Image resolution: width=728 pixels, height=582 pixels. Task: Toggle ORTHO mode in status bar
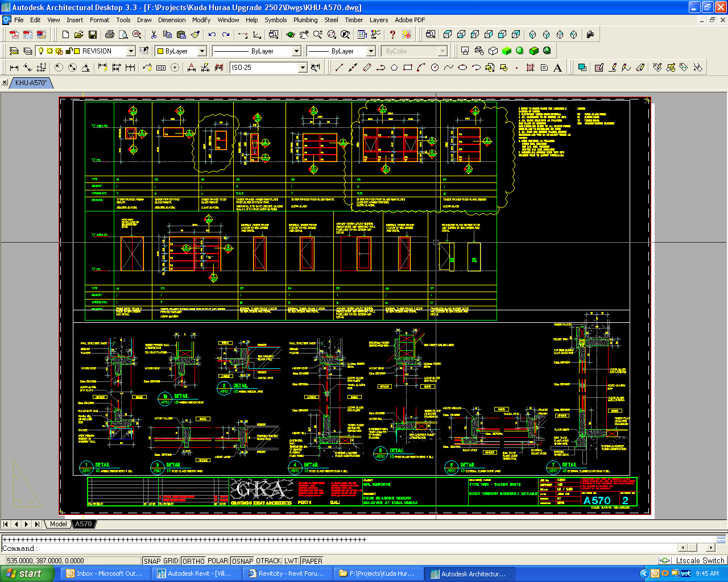193,561
